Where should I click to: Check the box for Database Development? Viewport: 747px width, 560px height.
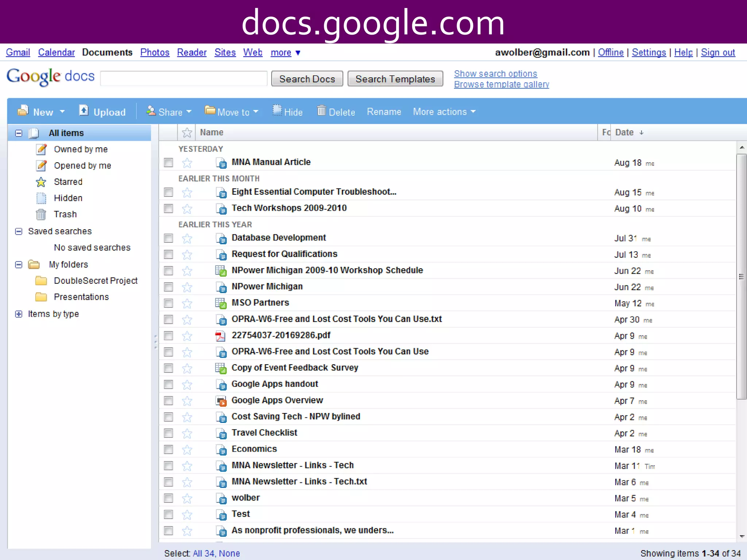pos(168,238)
